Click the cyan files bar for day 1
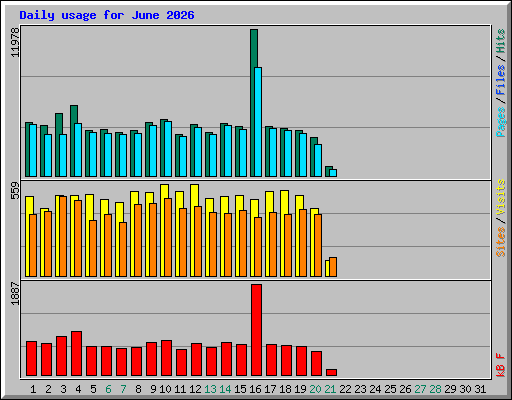 point(33,150)
